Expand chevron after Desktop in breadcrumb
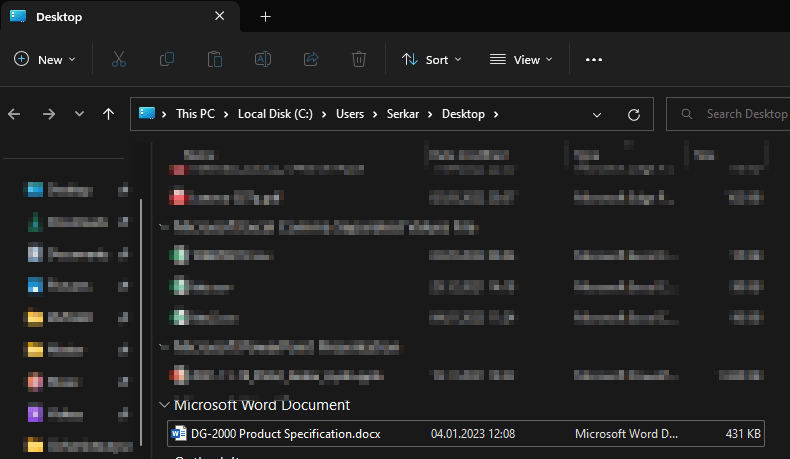 (x=496, y=114)
